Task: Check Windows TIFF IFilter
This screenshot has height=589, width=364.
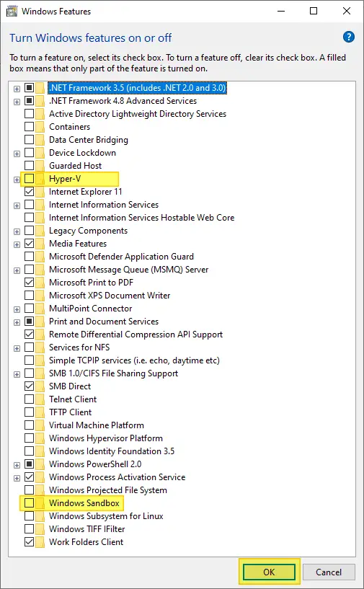Action: click(29, 529)
